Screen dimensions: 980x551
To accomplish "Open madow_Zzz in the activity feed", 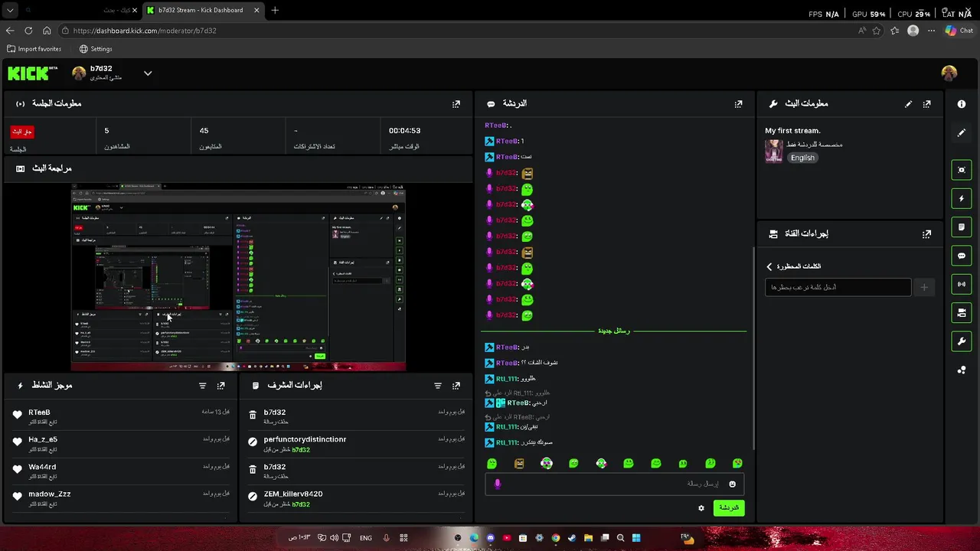I will pos(49,494).
